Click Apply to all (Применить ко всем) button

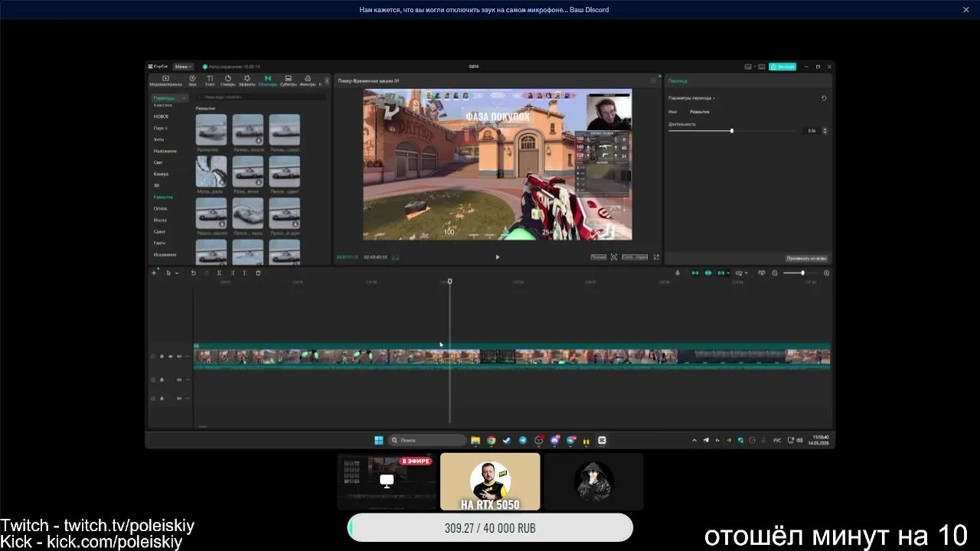point(806,258)
